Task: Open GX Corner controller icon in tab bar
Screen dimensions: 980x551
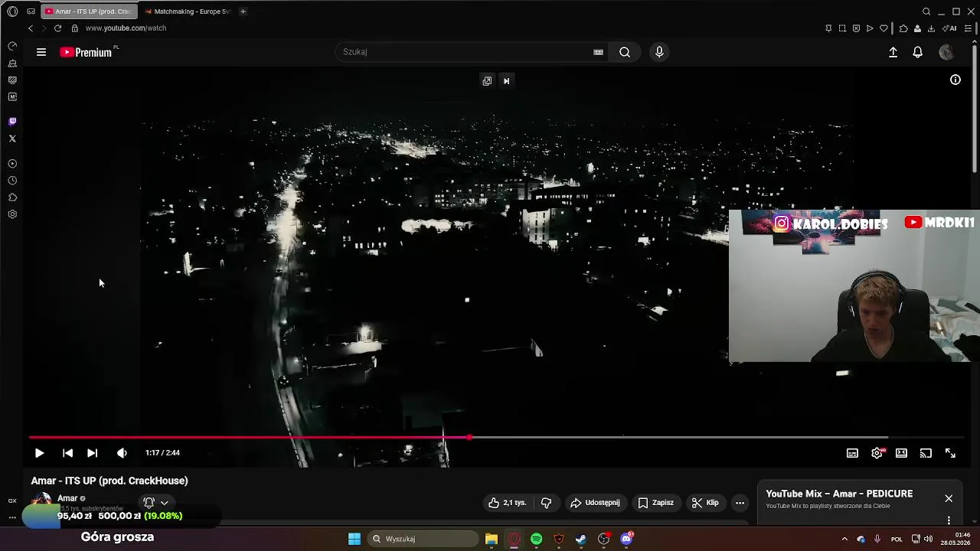Action: (x=31, y=11)
